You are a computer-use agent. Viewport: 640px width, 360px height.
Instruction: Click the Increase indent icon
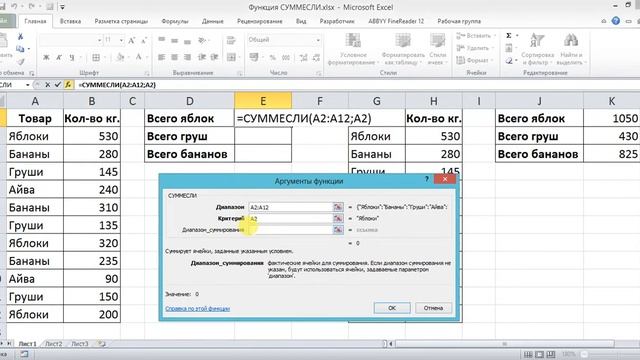(x=214, y=58)
